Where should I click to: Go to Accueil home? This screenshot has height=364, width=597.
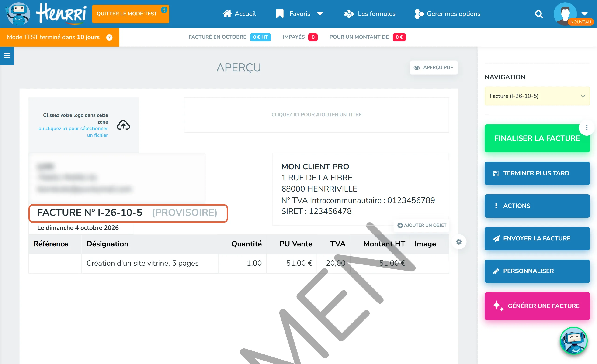[x=239, y=14]
